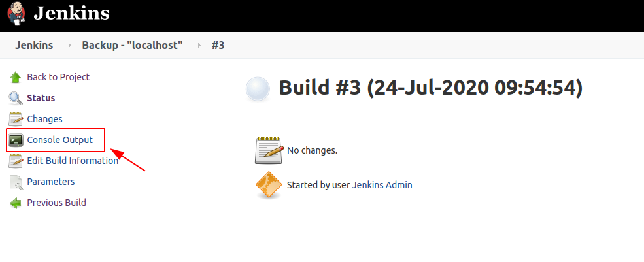644x262 pixels.
Task: Click the orange icon beside Started by user
Action: [x=268, y=185]
